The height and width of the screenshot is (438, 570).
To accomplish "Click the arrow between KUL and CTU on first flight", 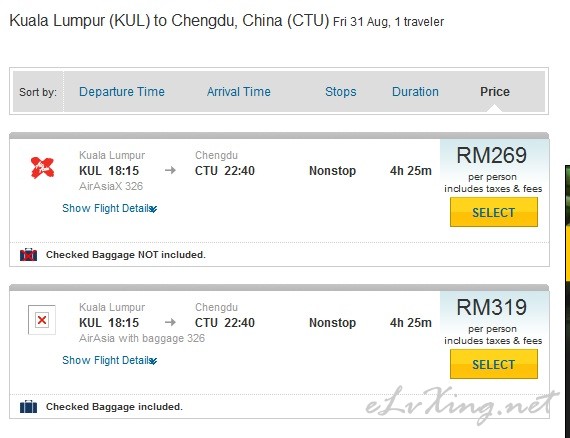I will click(x=170, y=170).
